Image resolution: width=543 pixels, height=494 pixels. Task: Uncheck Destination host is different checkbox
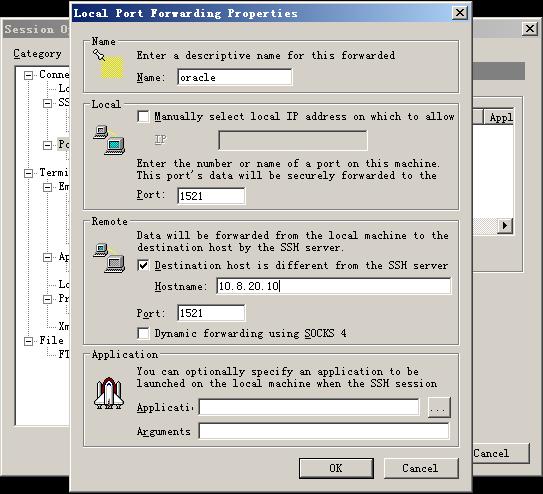[143, 266]
